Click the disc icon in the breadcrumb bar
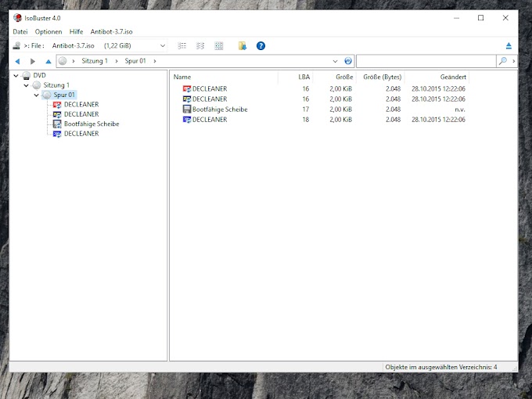Image resolution: width=532 pixels, height=399 pixels. (63, 61)
